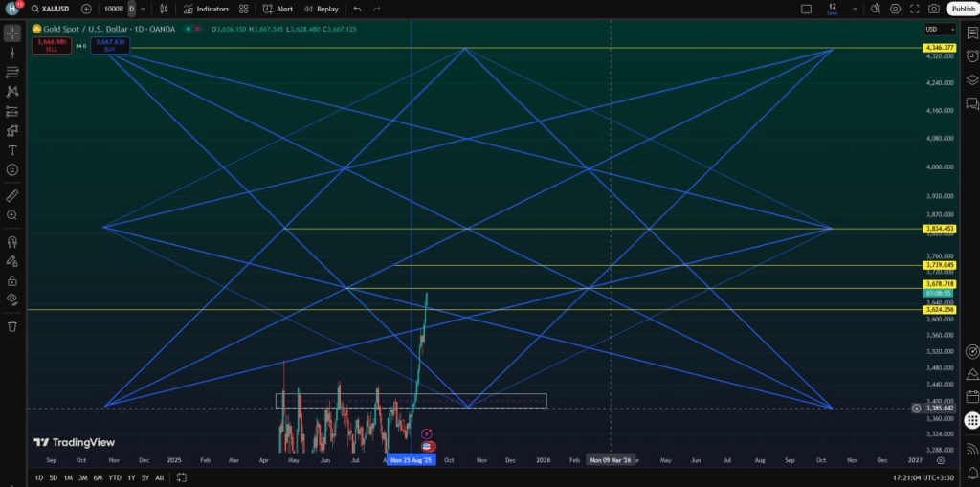The height and width of the screenshot is (487, 980).
Task: Select the Text drawing tool
Action: point(12,150)
